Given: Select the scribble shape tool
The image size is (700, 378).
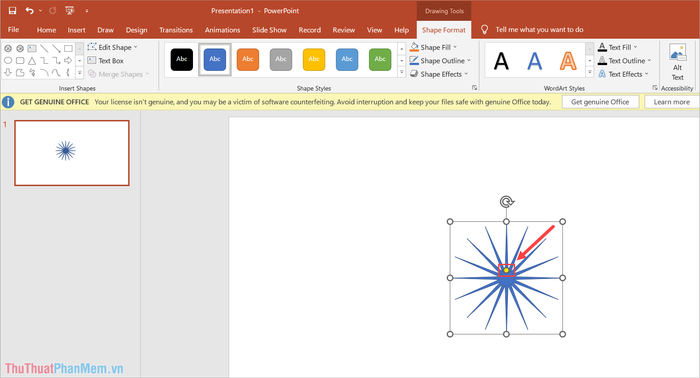Looking at the screenshot, I should click(32, 72).
